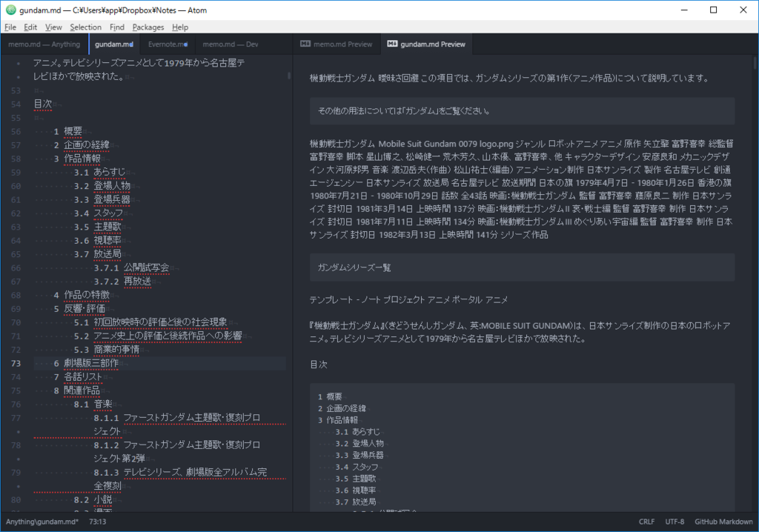Open the Help menu
The height and width of the screenshot is (532, 759).
click(180, 27)
